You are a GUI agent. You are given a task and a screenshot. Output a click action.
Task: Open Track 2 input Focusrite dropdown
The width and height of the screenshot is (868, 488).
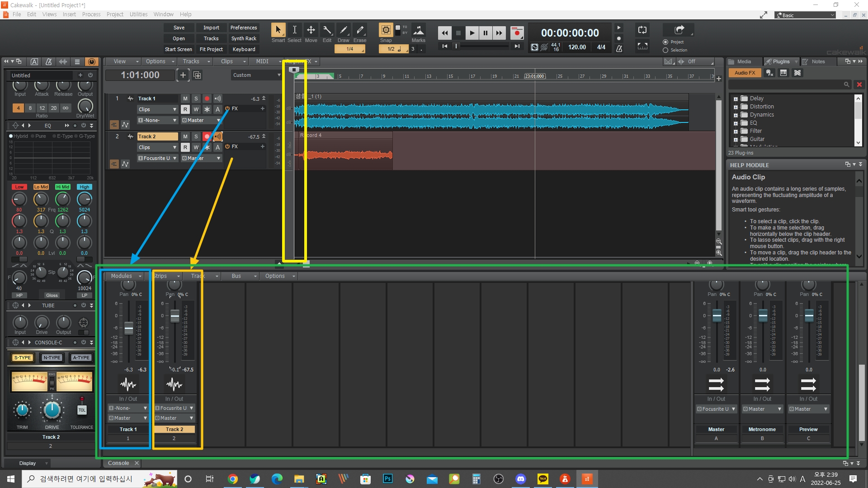pyautogui.click(x=157, y=158)
